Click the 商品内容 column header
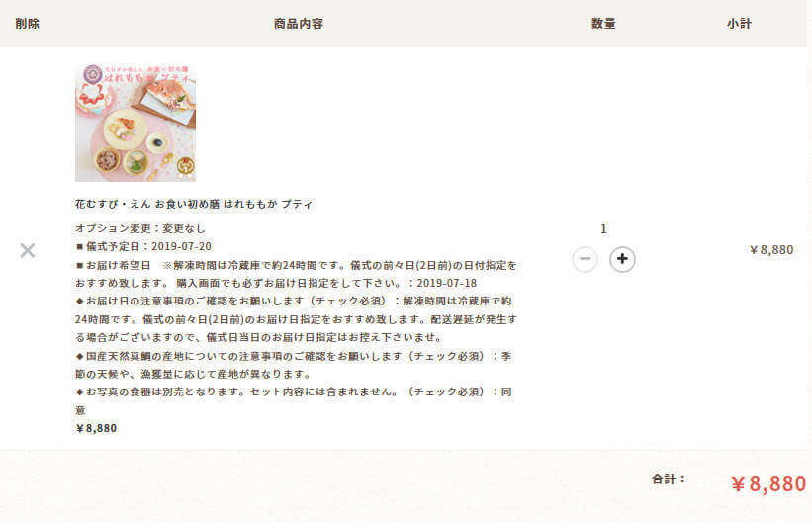812x522 pixels. click(x=299, y=24)
